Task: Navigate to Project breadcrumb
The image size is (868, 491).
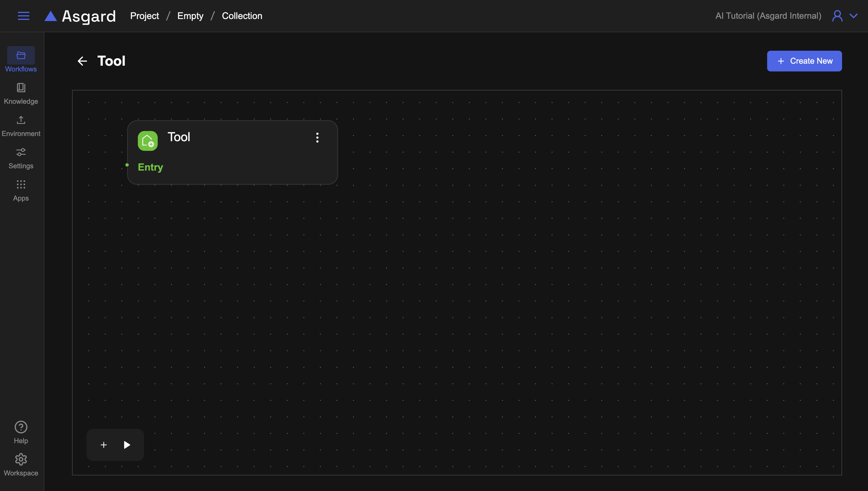Action: tap(144, 16)
